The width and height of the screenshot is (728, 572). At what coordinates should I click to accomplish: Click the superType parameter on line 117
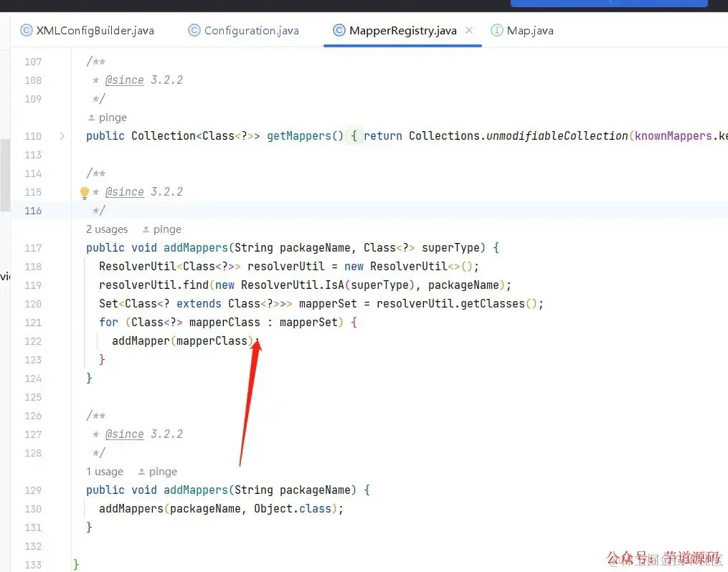tap(451, 248)
